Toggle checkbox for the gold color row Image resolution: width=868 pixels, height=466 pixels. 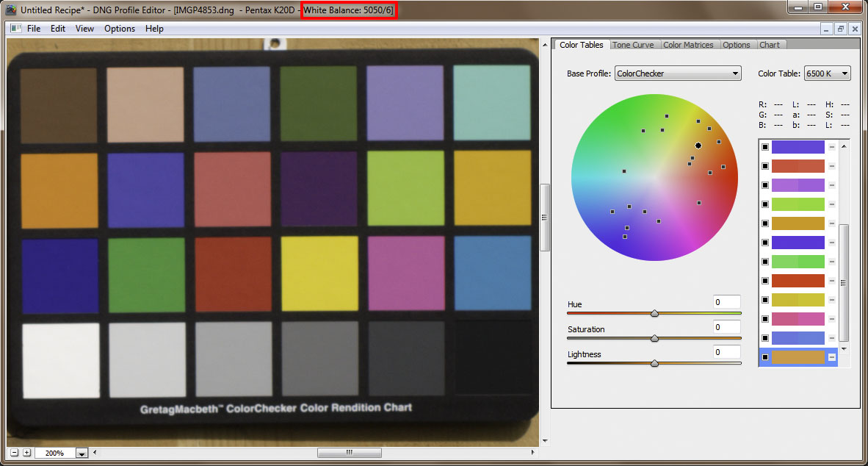click(765, 223)
